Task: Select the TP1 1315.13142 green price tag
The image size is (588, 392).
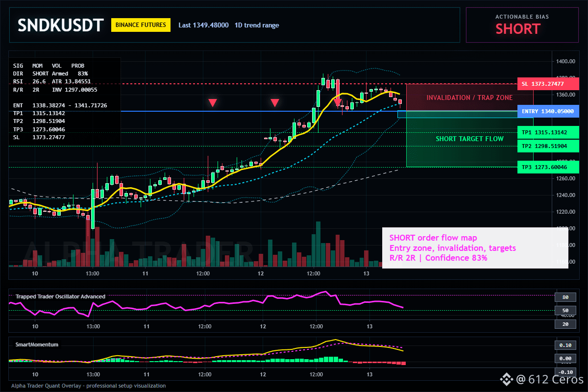Action: click(x=547, y=132)
